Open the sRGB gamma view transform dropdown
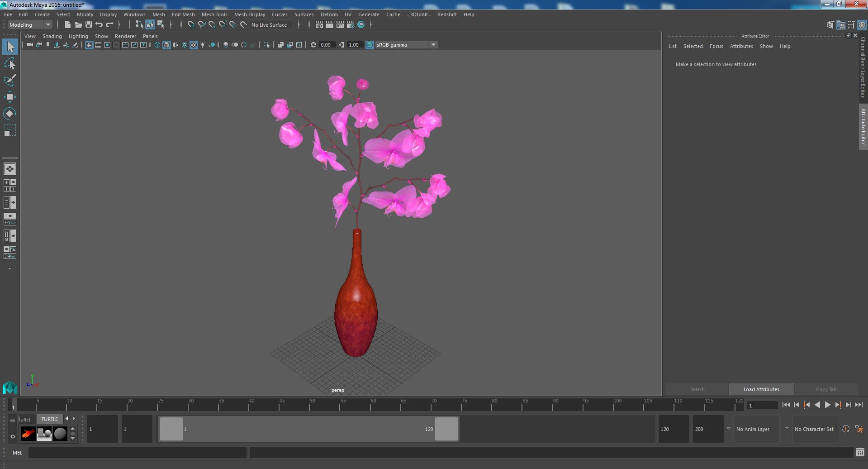868x469 pixels. click(406, 44)
